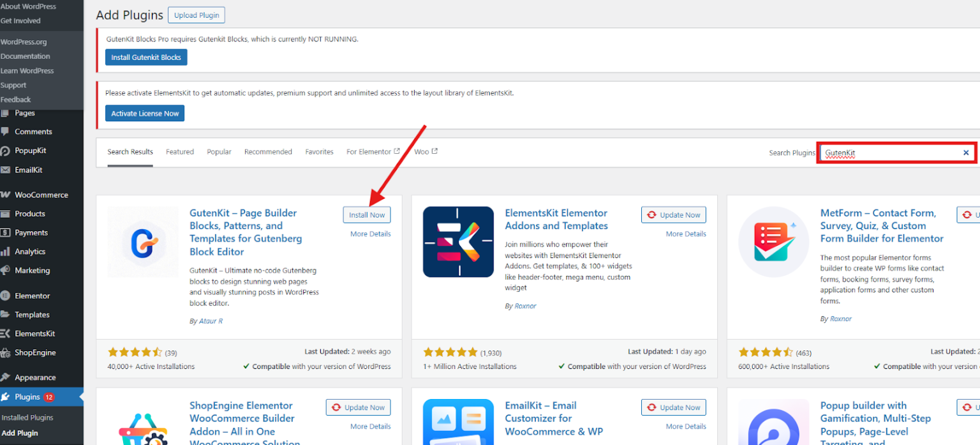Open the Appearance sidebar menu
Screen dimensions: 980x445
pos(35,377)
